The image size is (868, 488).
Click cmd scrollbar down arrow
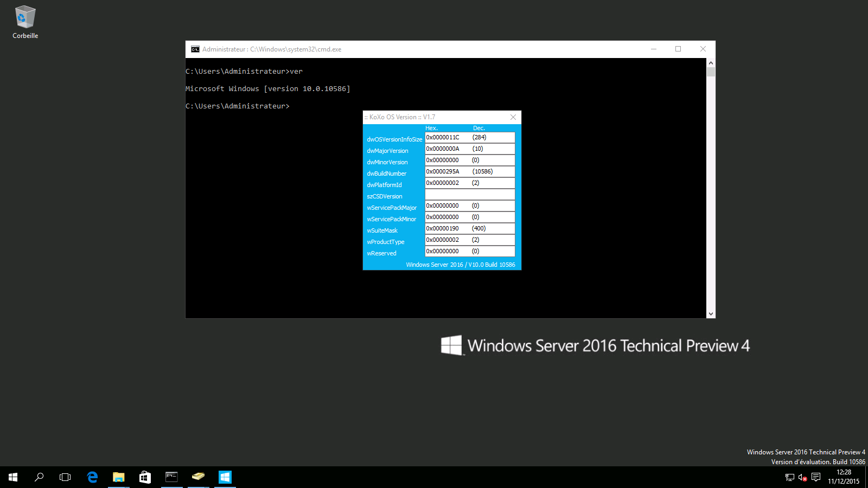pos(711,314)
